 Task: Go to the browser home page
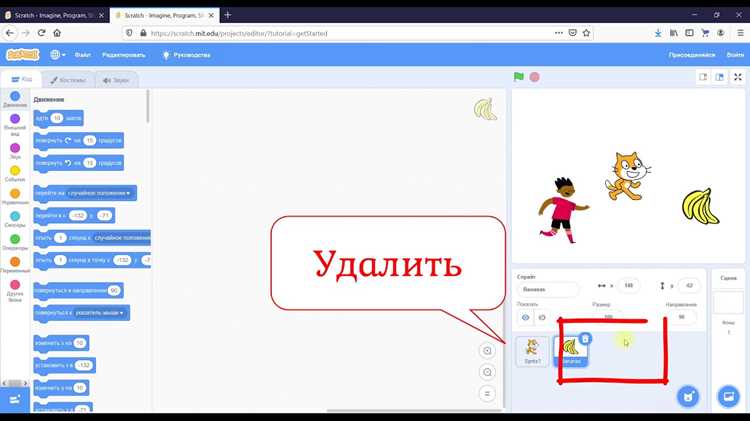pos(57,33)
